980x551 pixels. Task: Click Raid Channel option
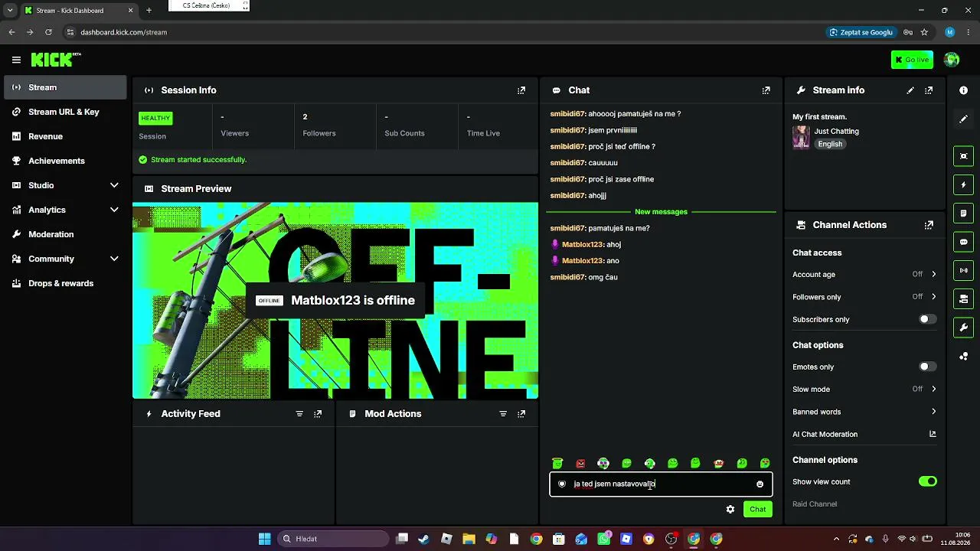click(815, 504)
